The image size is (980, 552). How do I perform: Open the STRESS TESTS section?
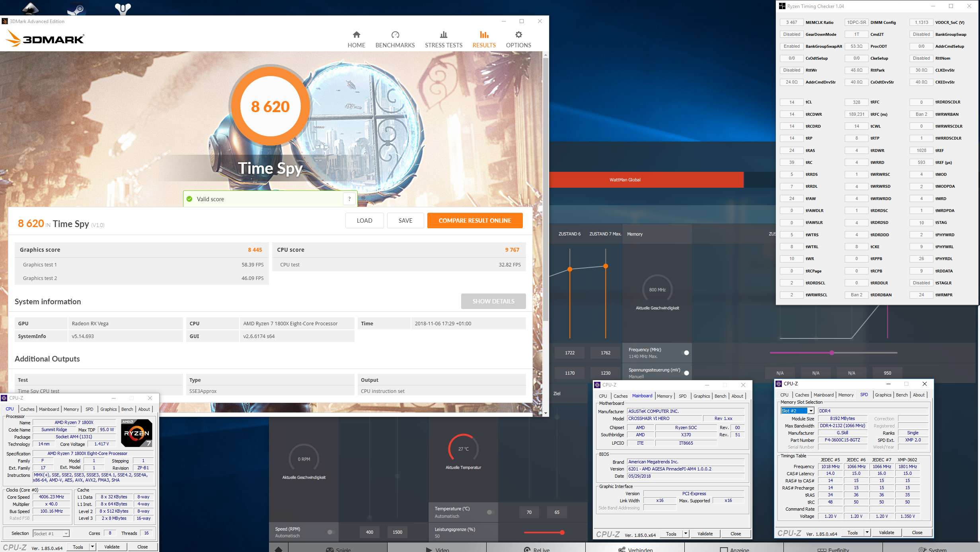[x=443, y=39]
